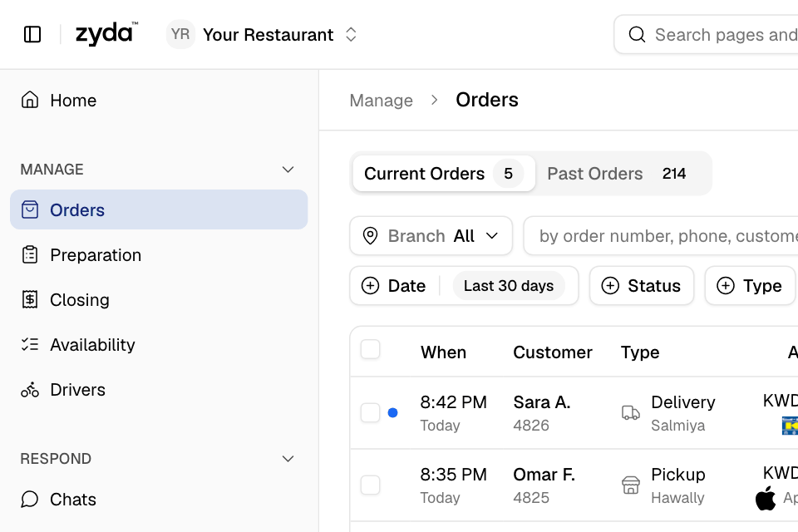Open the Date filter
This screenshot has height=532, width=798.
(464, 286)
